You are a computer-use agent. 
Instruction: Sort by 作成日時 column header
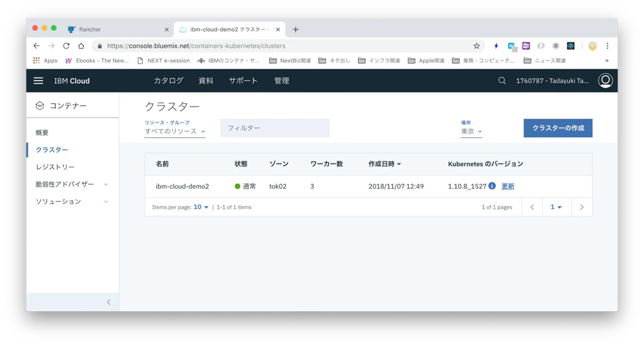click(x=384, y=164)
